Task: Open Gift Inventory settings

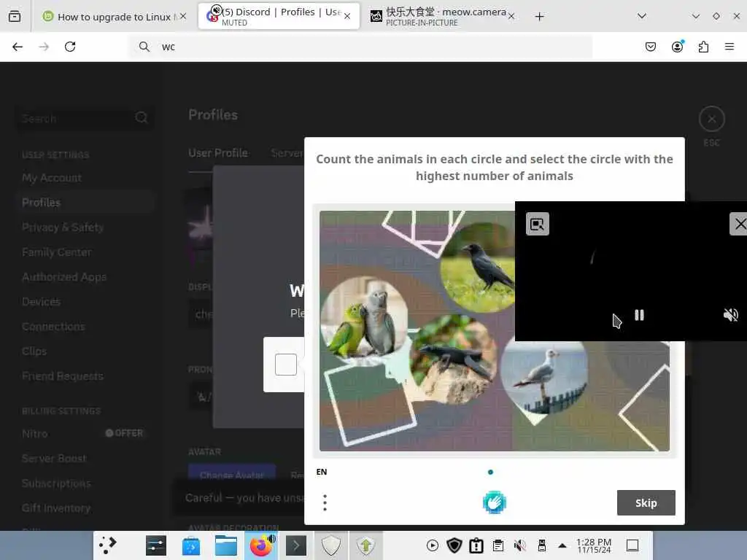Action: point(55,508)
